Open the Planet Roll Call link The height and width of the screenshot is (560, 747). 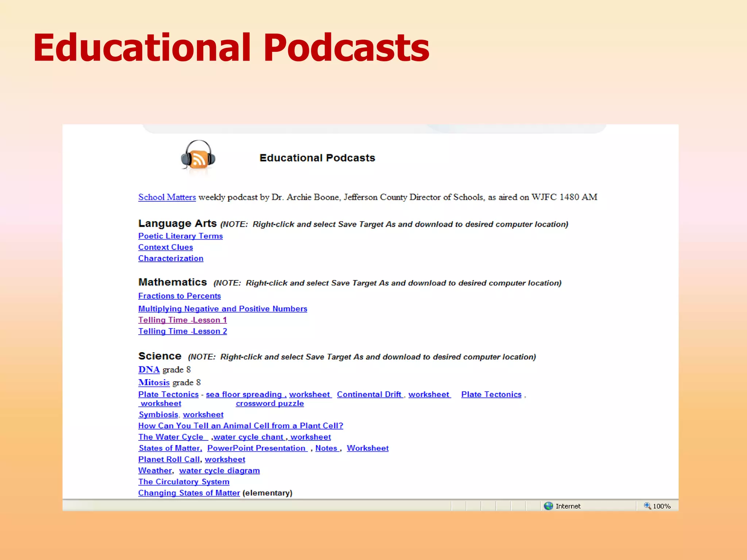tap(169, 460)
